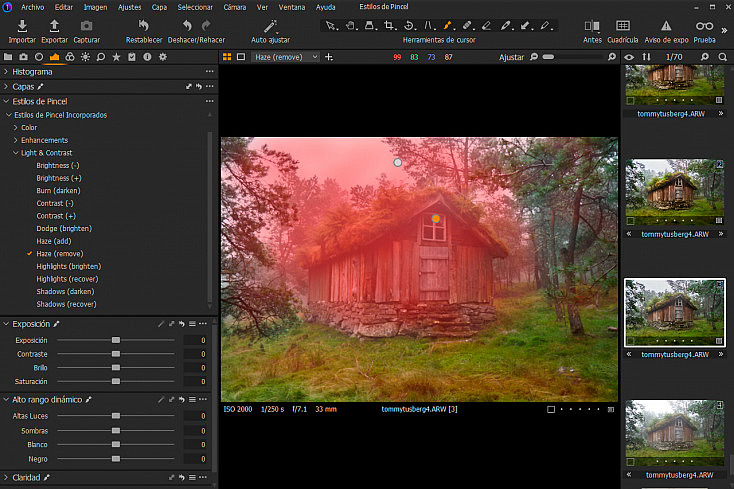Click the add (+) icon beside Haze dropdown

[329, 57]
